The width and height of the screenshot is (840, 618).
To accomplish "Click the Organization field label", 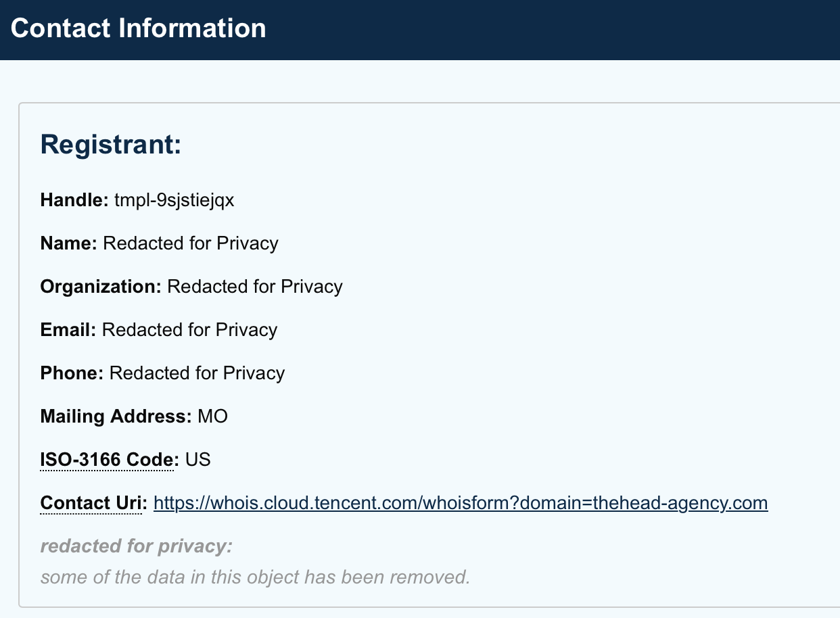I will (101, 287).
